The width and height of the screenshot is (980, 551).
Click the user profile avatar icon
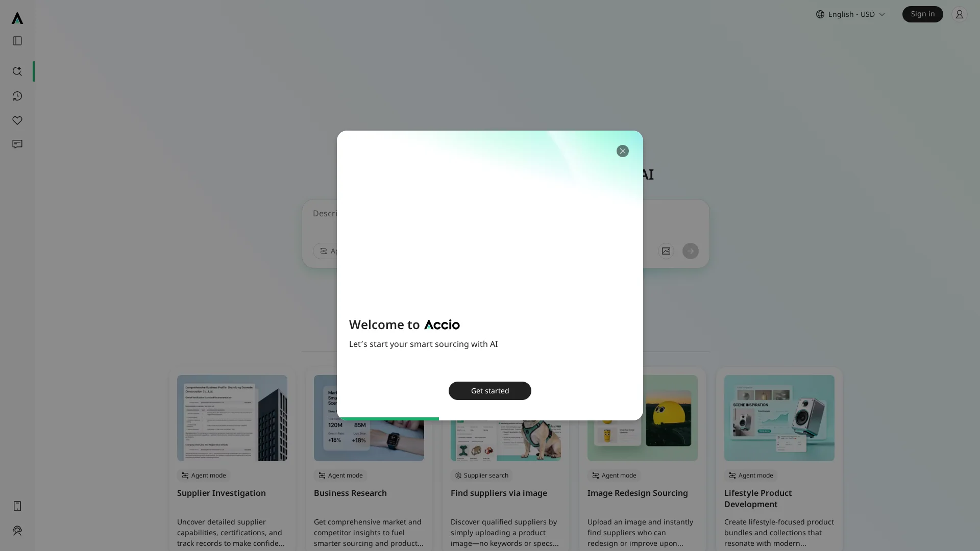(x=959, y=14)
